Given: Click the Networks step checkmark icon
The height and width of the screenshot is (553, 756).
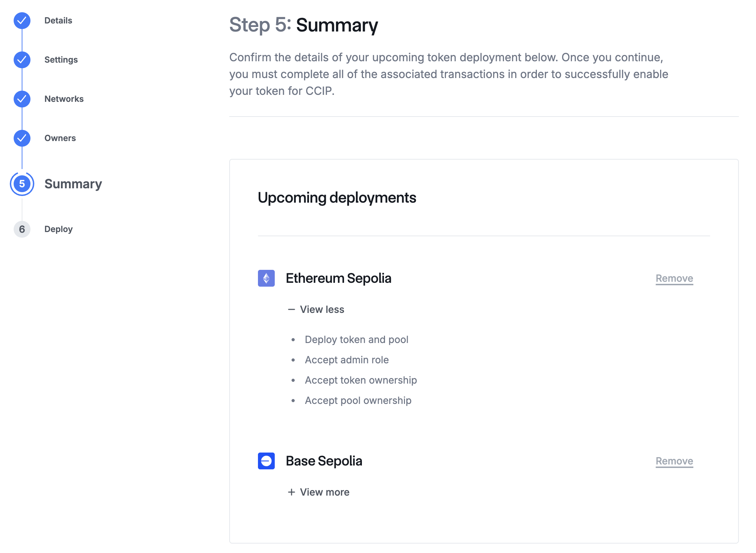Looking at the screenshot, I should pos(22,99).
